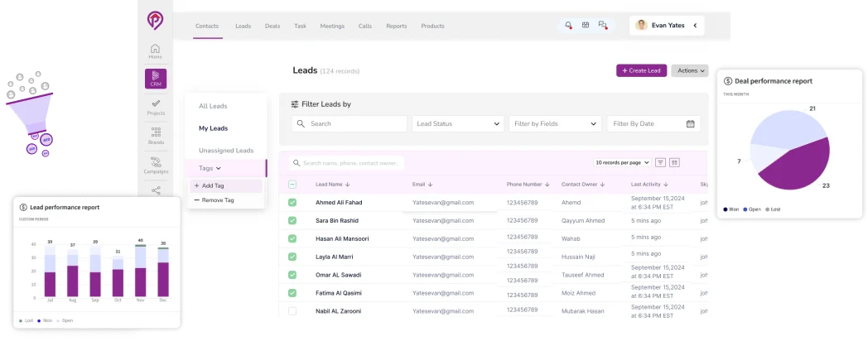Uncheck Ahmed Ali Fahad row checkbox

(x=292, y=203)
